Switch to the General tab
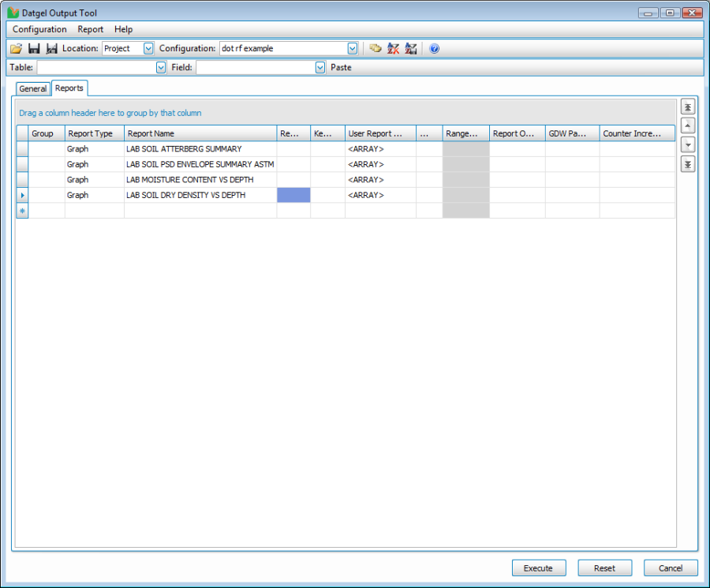The width and height of the screenshot is (710, 588). coord(33,89)
